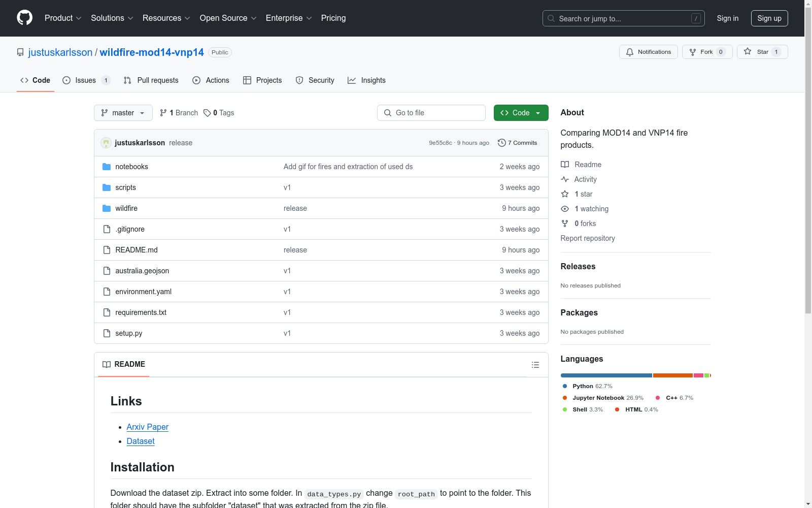Click the justuskarlsson avatar image
This screenshot has height=508, width=812.
click(106, 143)
